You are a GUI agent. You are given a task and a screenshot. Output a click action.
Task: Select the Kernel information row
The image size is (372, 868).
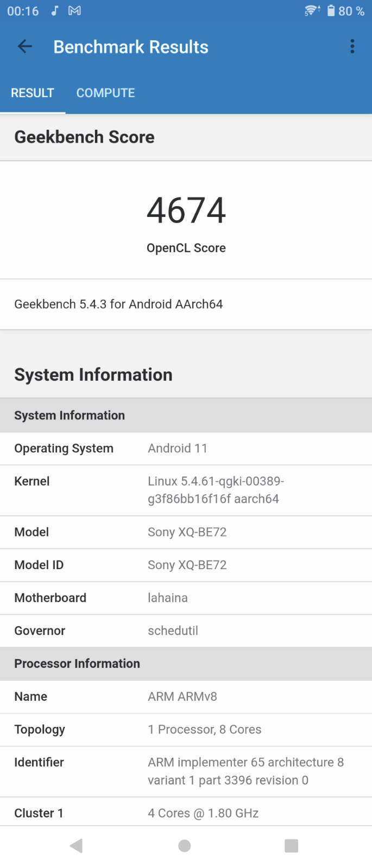[186, 490]
